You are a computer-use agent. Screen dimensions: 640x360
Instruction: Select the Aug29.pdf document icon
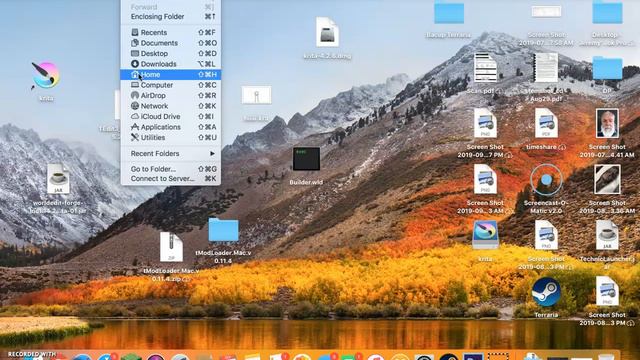coord(546,68)
